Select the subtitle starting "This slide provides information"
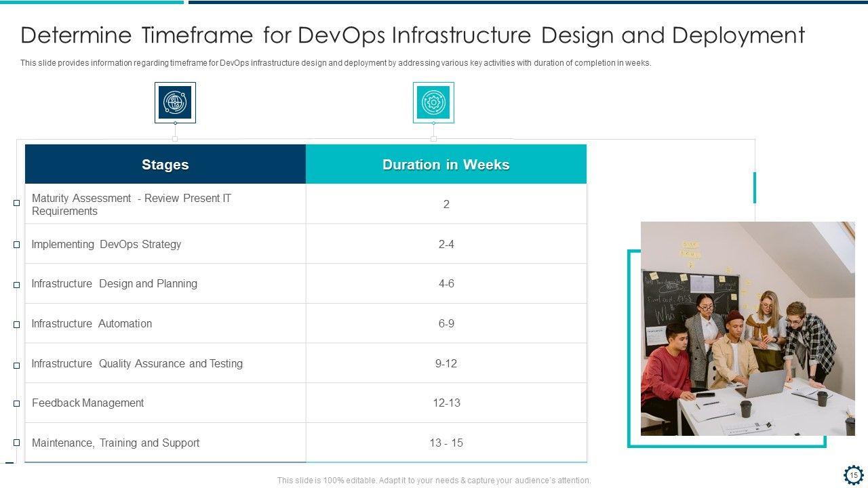 [x=336, y=63]
